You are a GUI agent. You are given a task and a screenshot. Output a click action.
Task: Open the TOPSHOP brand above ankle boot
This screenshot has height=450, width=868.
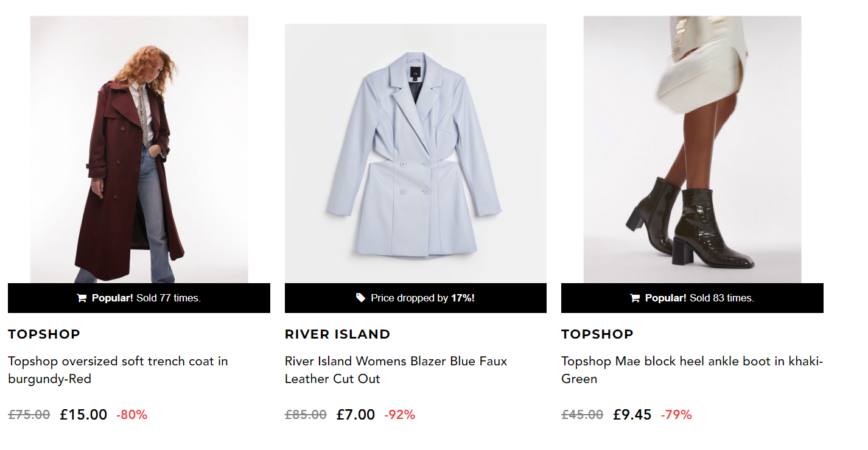tap(597, 334)
